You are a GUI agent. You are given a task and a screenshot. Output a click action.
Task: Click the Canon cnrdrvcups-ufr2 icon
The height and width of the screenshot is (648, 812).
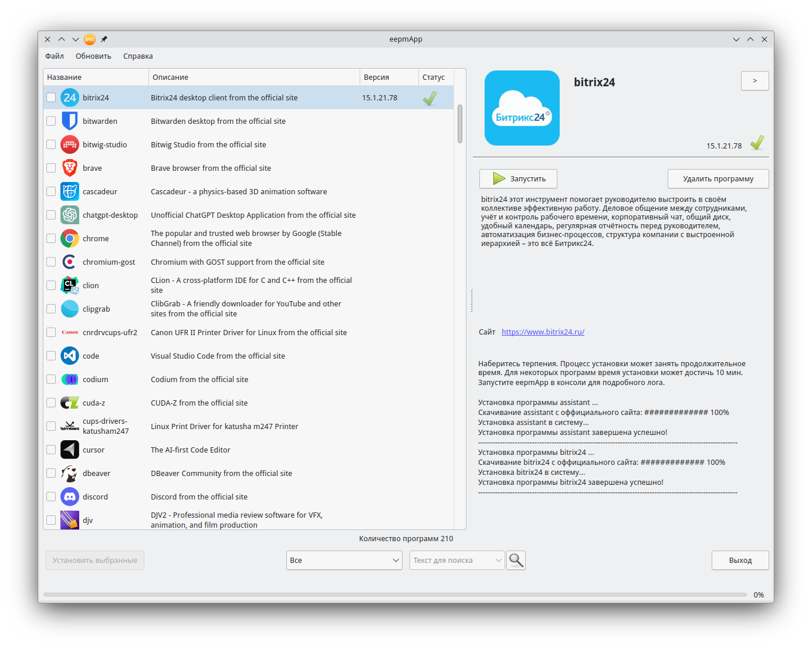tap(70, 332)
